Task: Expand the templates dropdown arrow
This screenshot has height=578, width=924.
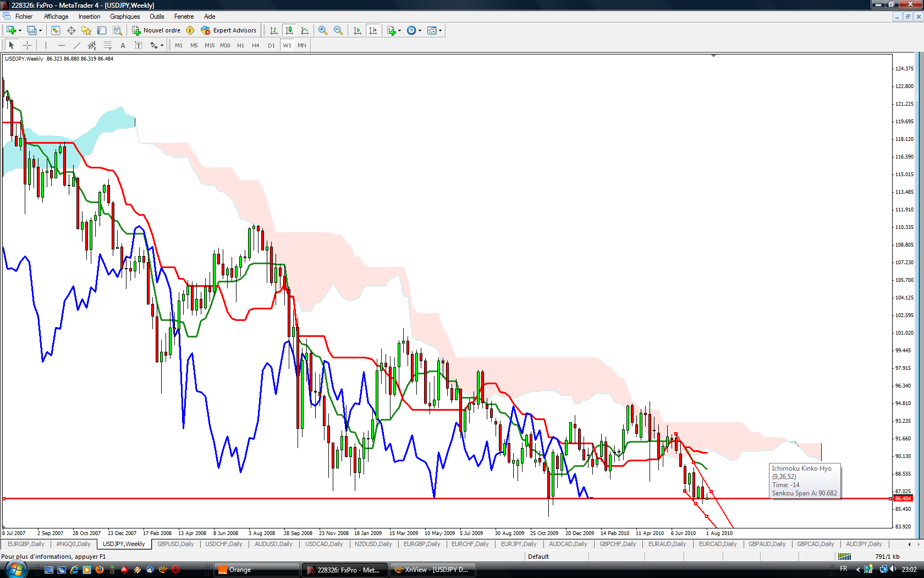Action: 440,30
